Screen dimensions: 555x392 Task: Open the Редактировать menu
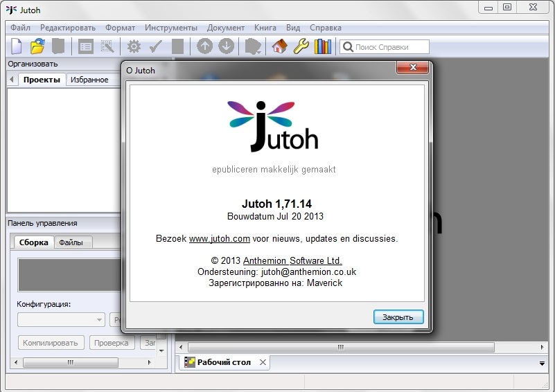coord(68,28)
